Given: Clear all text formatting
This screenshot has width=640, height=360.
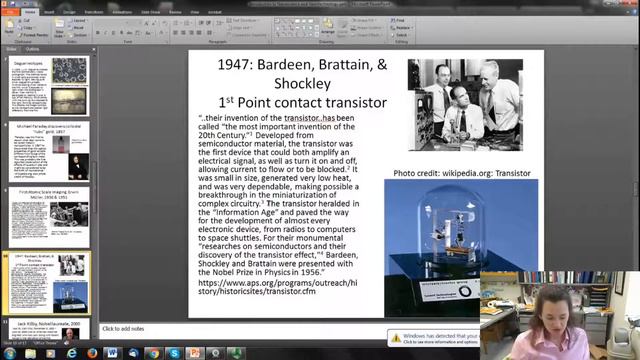Looking at the screenshot, I should tap(164, 23).
